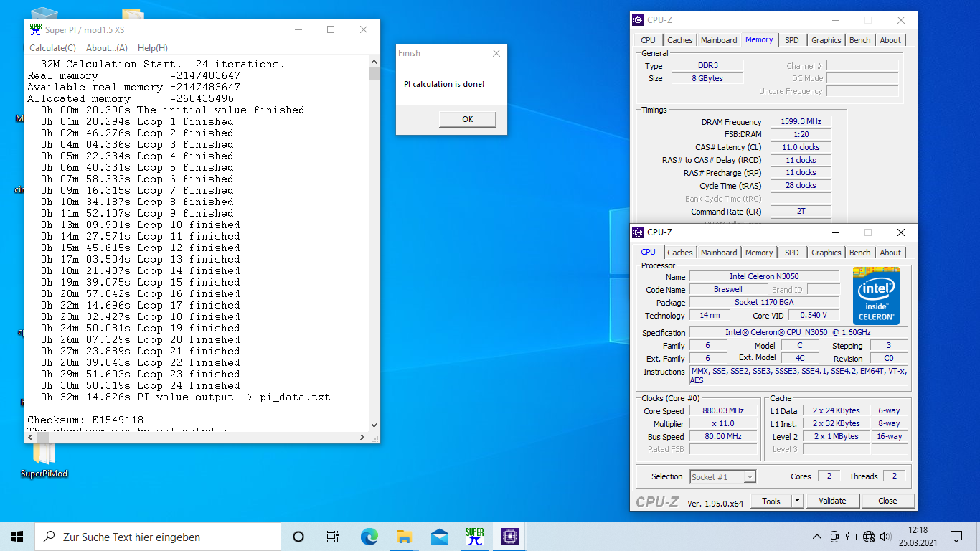The image size is (980, 551).
Task: Open About...(A) menu in Super PI
Action: click(107, 48)
